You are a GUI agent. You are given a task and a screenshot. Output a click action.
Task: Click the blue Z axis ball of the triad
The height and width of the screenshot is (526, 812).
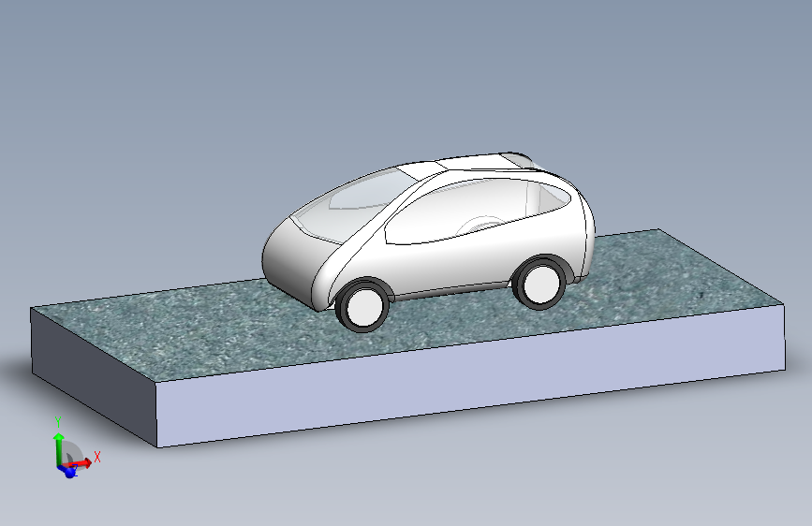coord(70,471)
